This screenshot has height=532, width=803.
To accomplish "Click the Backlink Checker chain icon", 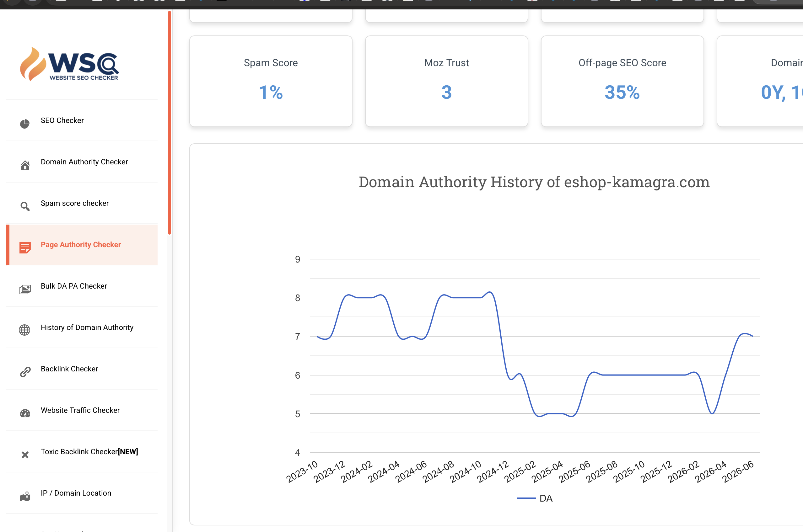I will tap(25, 372).
